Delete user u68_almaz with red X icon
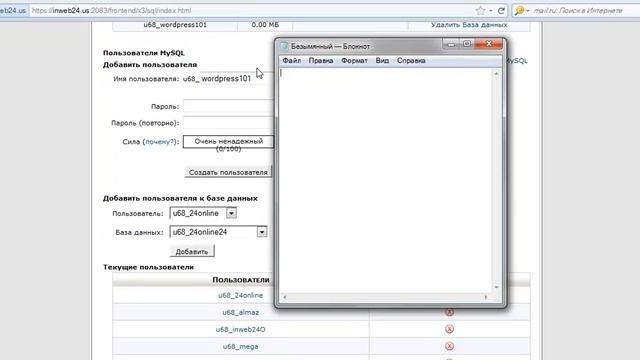The height and width of the screenshot is (360, 640). pyautogui.click(x=449, y=312)
